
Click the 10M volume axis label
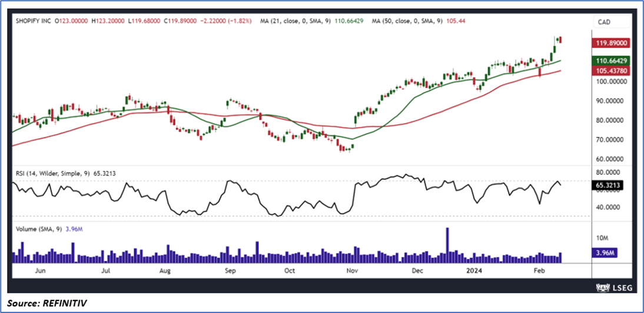click(x=604, y=238)
